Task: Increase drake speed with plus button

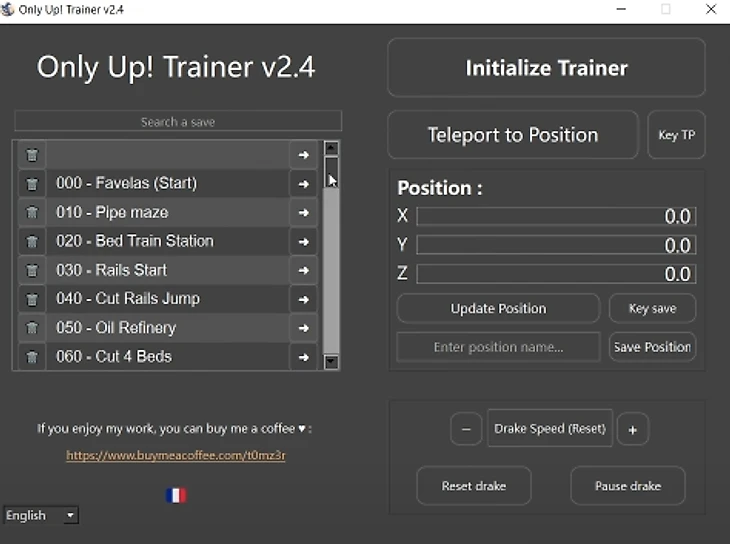Action: 633,429
